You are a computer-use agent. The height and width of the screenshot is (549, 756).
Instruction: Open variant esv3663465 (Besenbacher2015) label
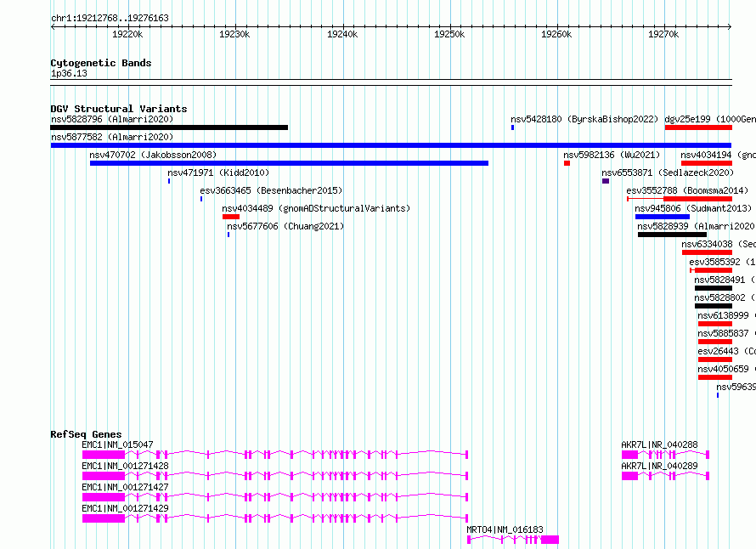tap(271, 190)
